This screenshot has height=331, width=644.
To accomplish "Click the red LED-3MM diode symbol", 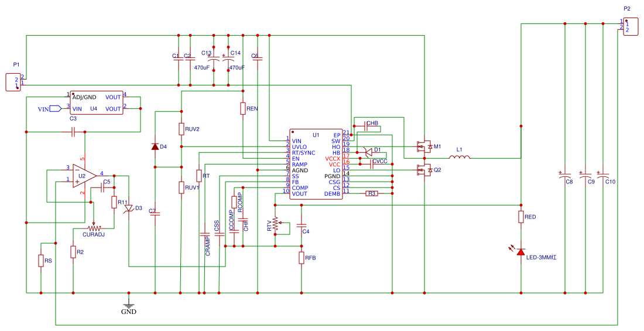I will (520, 252).
